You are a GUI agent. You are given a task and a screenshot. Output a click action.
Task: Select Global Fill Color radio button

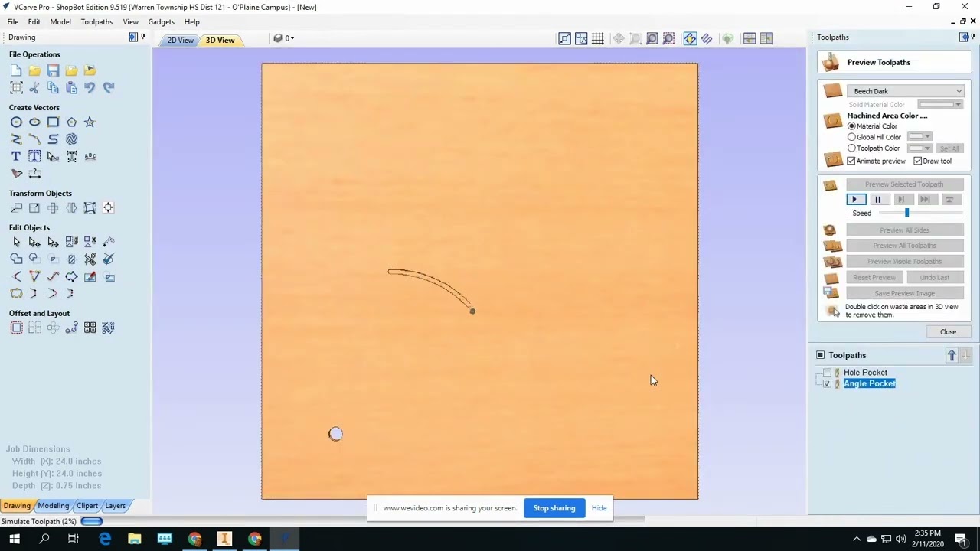851,137
